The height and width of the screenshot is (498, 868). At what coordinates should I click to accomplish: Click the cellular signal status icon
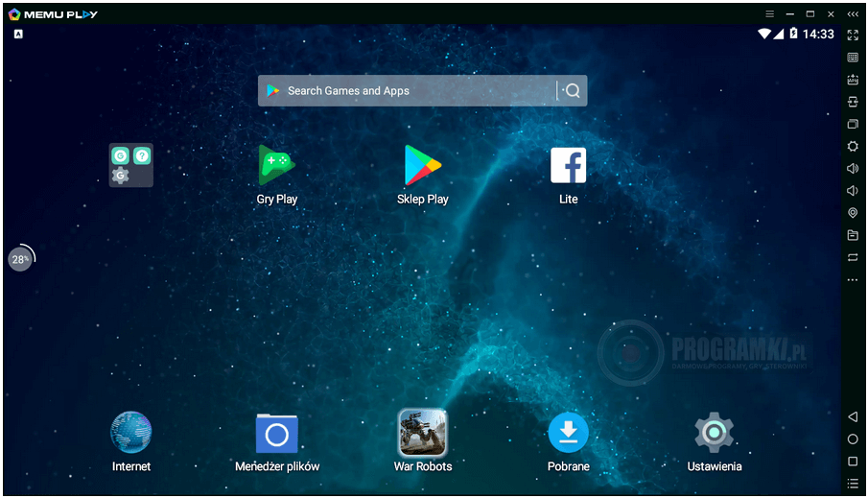778,35
